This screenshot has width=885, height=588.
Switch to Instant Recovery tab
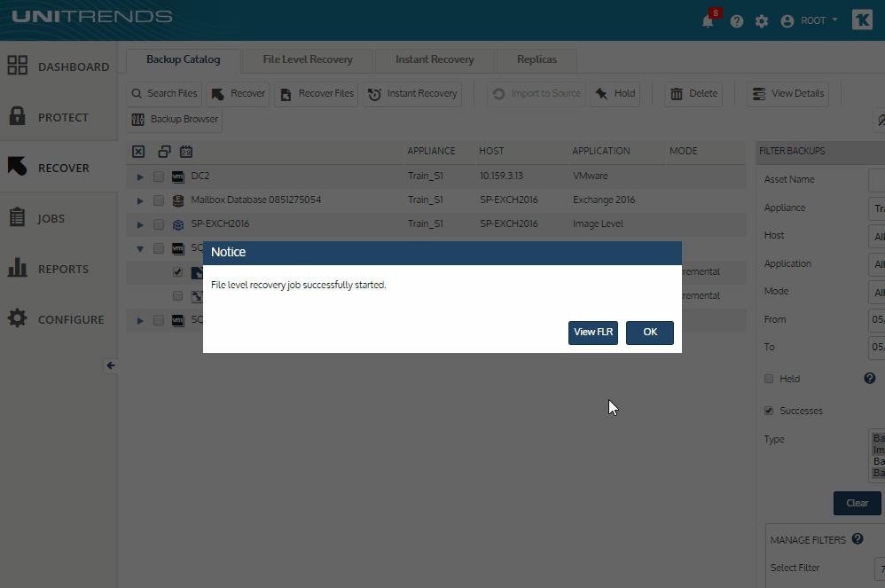click(435, 59)
